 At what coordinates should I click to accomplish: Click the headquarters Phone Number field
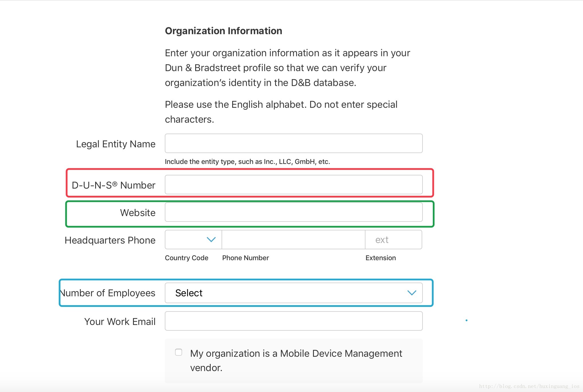point(293,240)
